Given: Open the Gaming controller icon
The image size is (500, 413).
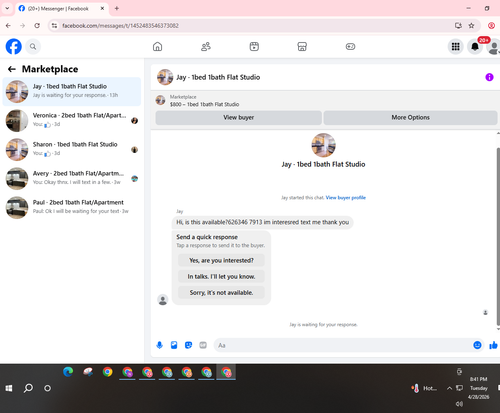Looking at the screenshot, I should 350,46.
